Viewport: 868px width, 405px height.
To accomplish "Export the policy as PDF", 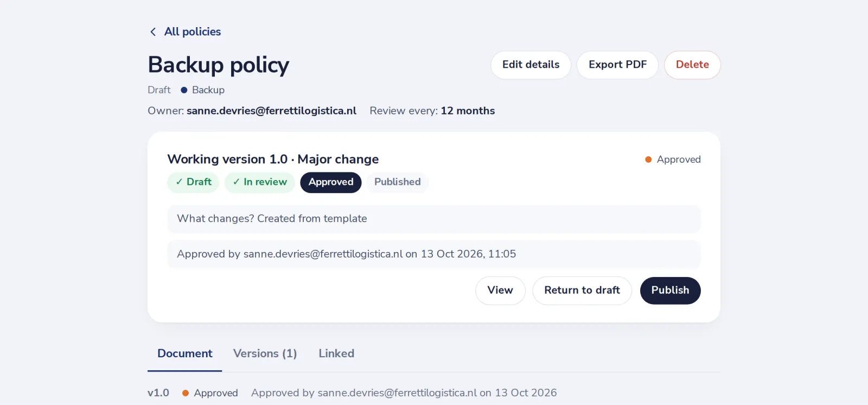I will tap(617, 65).
